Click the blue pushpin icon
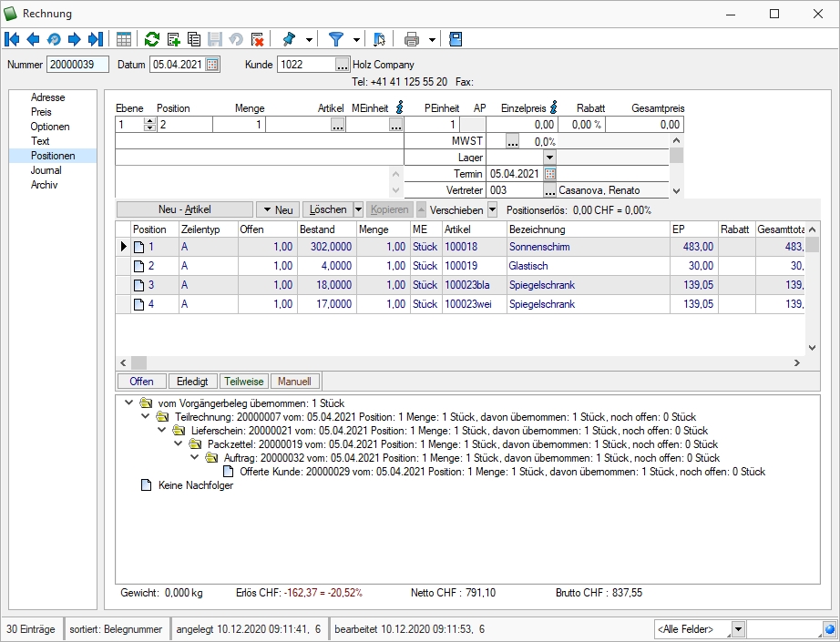This screenshot has height=642, width=840. [290, 39]
